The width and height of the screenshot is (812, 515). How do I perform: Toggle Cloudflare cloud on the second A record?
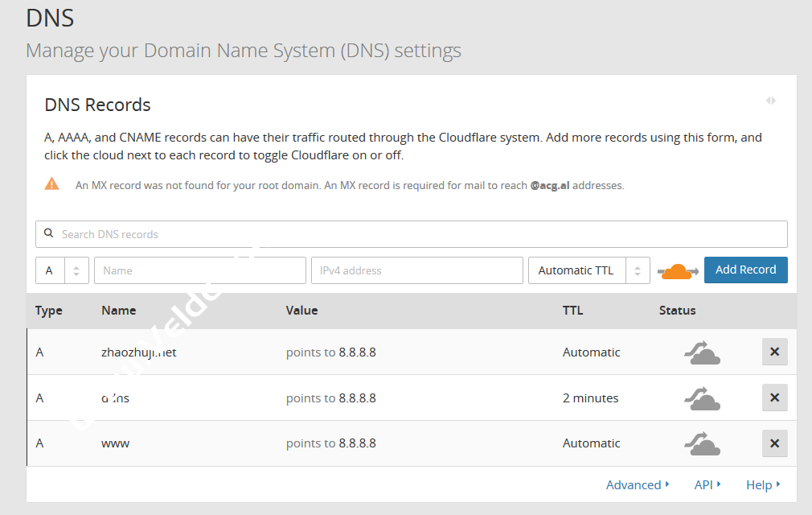(701, 398)
